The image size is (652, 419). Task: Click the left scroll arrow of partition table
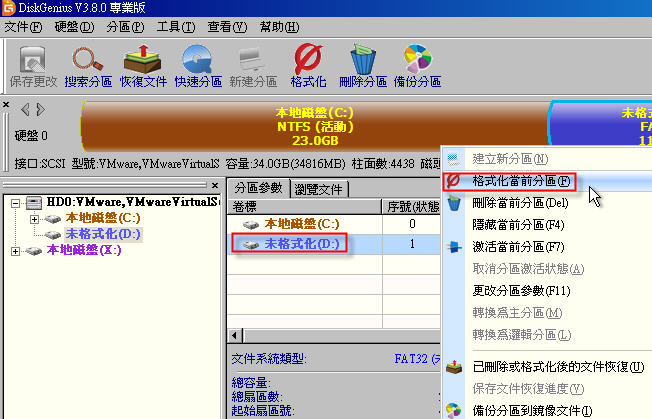tap(235, 335)
